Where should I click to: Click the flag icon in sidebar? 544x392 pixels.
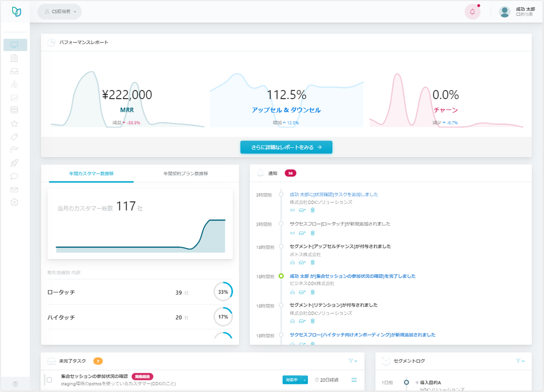[x=14, y=150]
